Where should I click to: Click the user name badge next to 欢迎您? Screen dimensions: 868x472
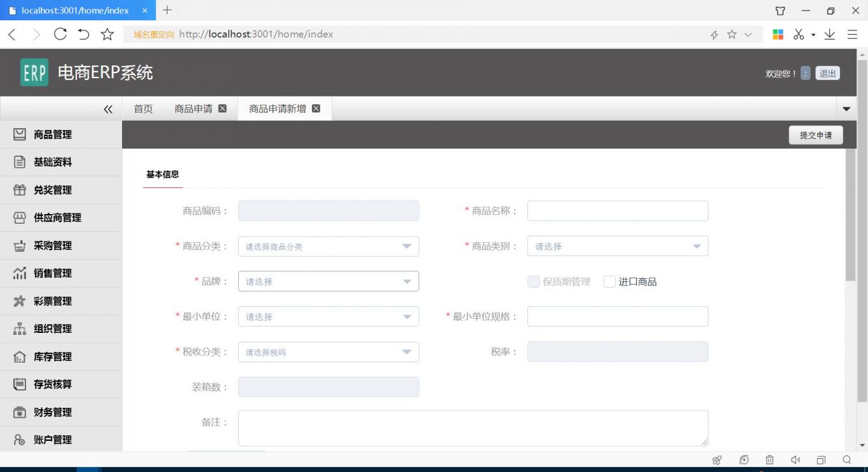point(806,73)
